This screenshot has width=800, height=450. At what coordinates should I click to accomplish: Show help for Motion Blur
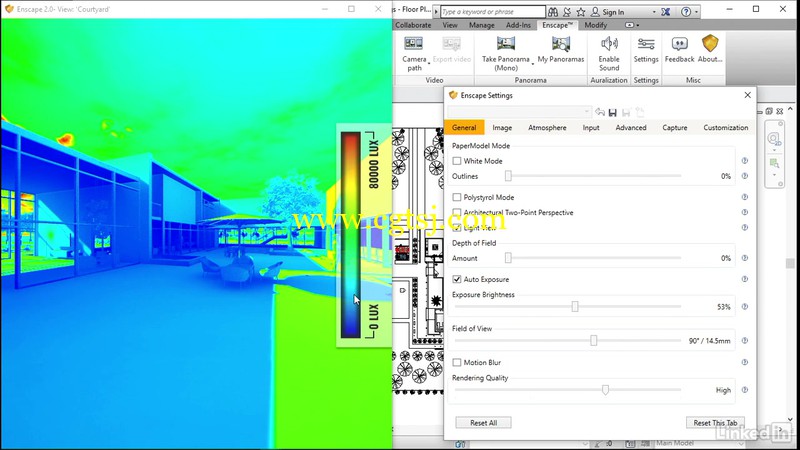pos(744,362)
